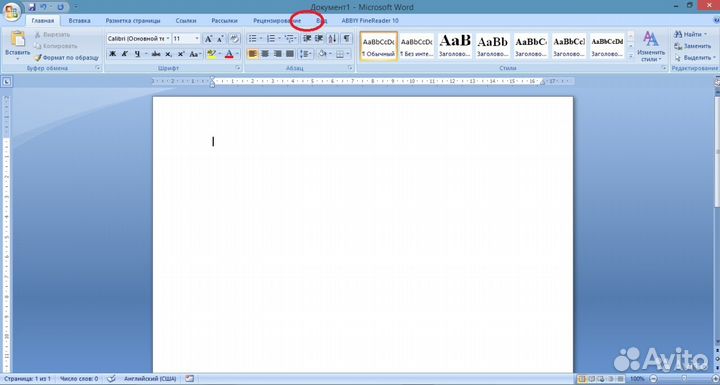Click the zoom in plus button

click(x=715, y=379)
